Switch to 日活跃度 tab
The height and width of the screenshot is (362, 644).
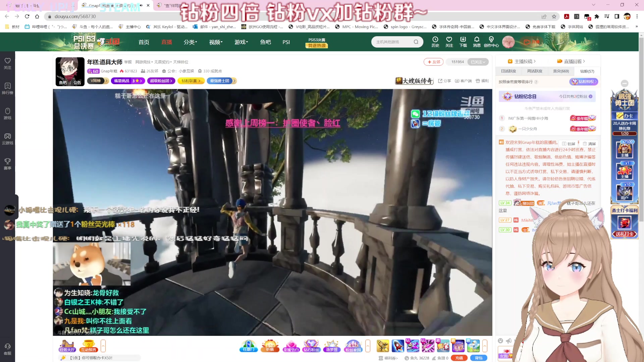508,71
